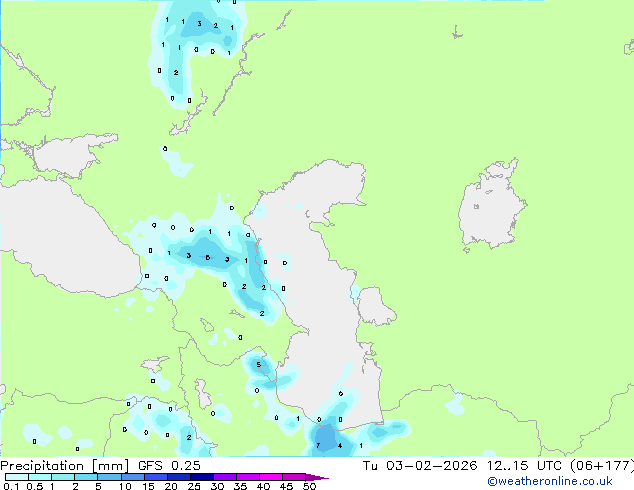Select the 5-10 mm legend color swatch
Image resolution: width=634 pixels, height=490 pixels.
tap(109, 477)
